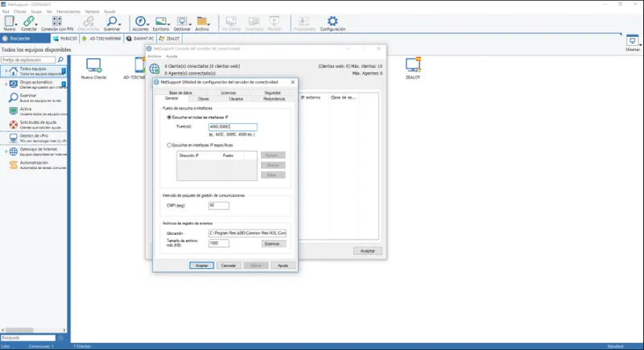644x350 pixels.
Task: Switch to the Base de datos tab
Action: click(x=180, y=93)
